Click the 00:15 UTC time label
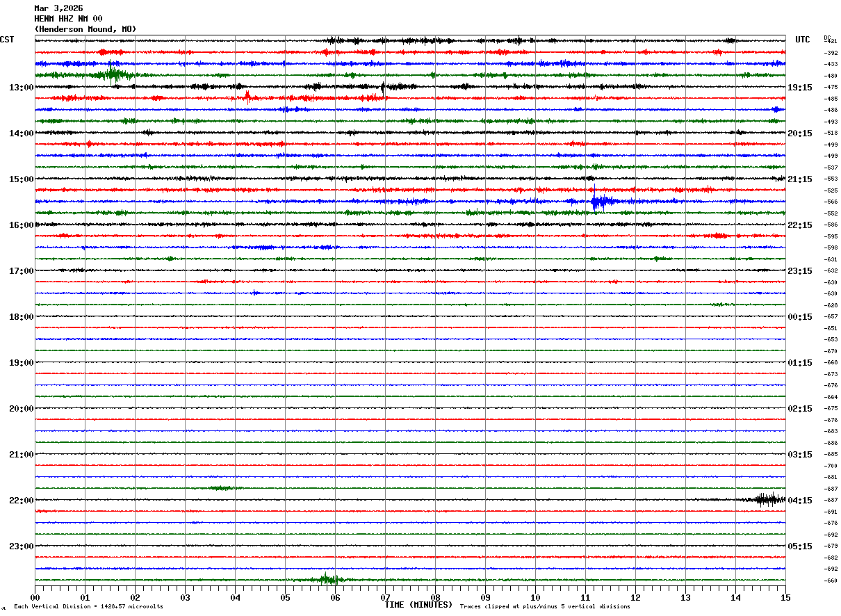The image size is (841, 616). tap(799, 317)
